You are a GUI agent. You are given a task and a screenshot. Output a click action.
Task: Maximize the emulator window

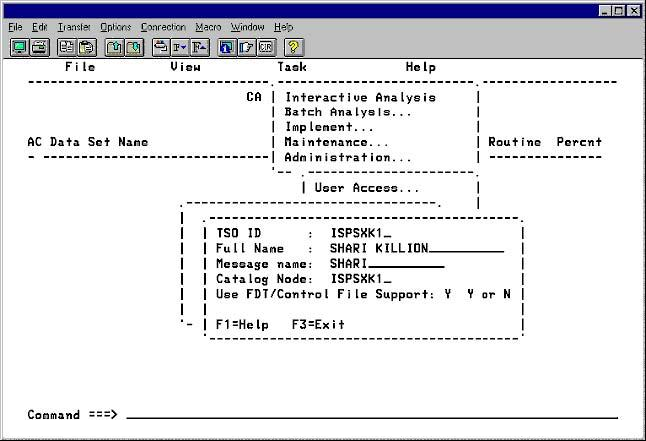click(618, 11)
